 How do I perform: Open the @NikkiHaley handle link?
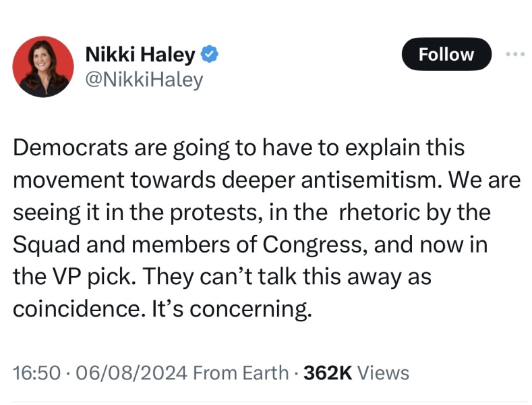pyautogui.click(x=144, y=80)
